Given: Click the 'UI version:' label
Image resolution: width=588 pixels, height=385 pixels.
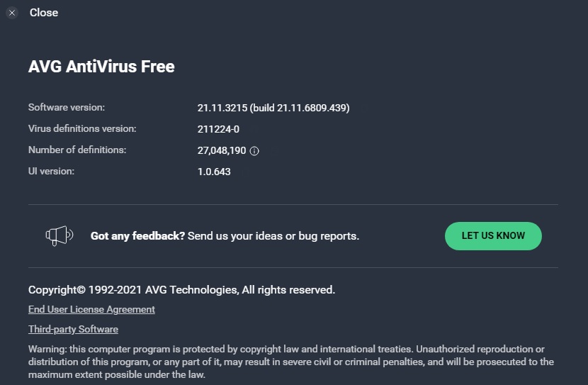Looking at the screenshot, I should [52, 171].
